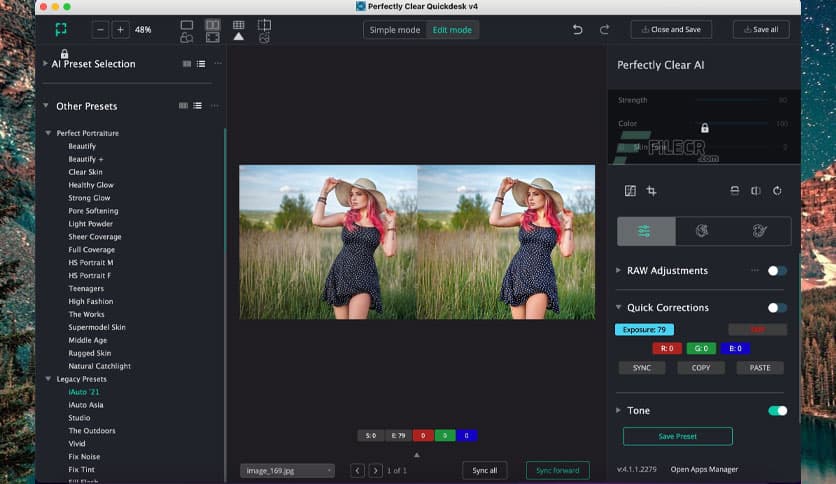Expand the AI Preset Selection section

click(45, 64)
